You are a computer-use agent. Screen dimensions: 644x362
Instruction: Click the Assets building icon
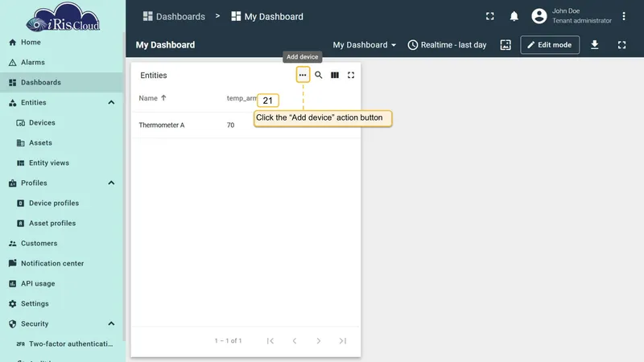[x=21, y=143]
